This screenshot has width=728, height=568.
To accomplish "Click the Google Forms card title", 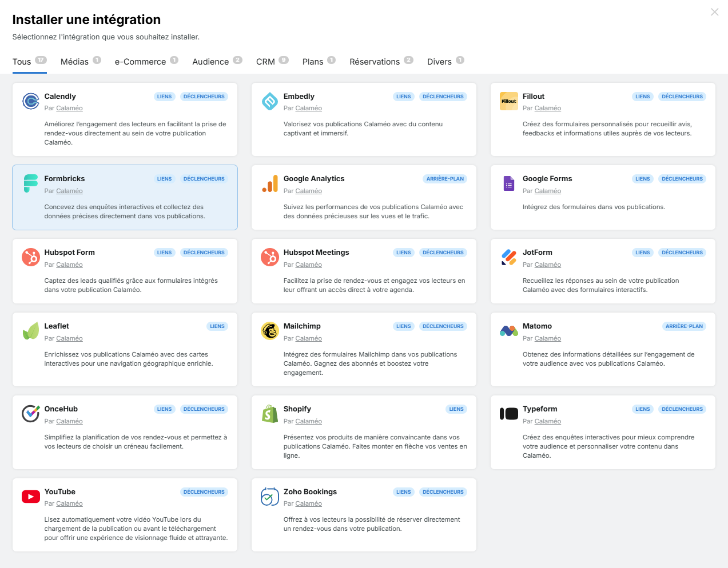I will (x=547, y=178).
